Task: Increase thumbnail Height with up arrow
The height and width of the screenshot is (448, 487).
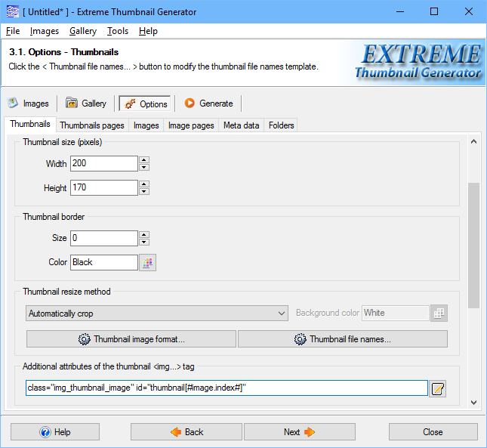Action: pyautogui.click(x=143, y=184)
